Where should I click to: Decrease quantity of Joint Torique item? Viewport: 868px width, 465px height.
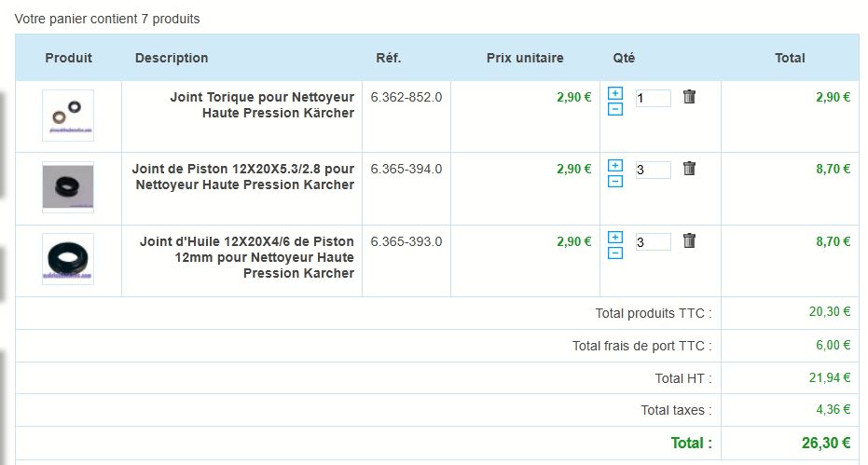tap(615, 109)
